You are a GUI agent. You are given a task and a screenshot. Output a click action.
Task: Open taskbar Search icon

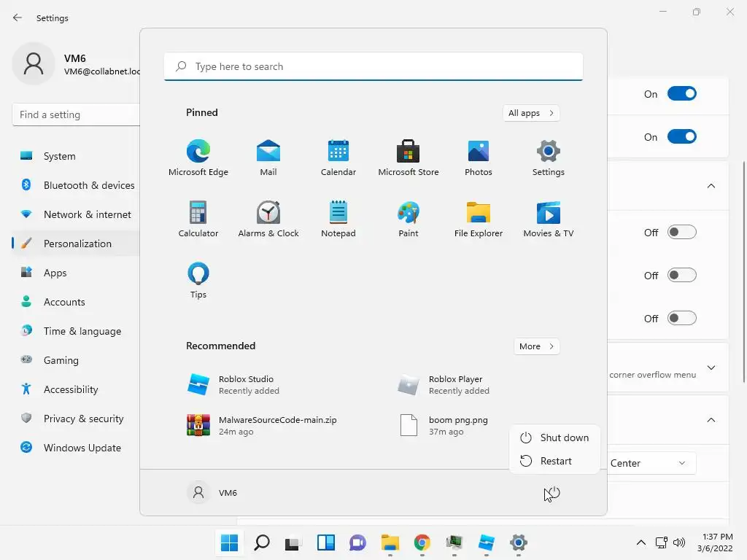point(262,542)
